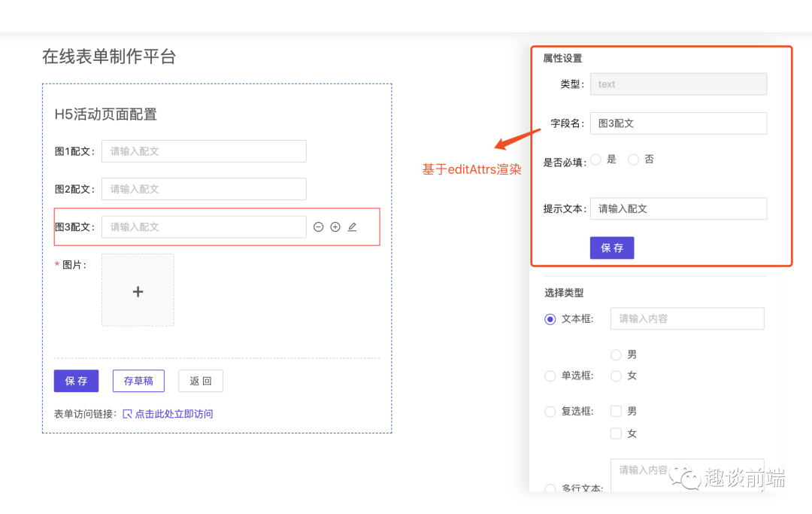This screenshot has width=812, height=514.
Task: Click the 存草稿 button
Action: (x=138, y=381)
